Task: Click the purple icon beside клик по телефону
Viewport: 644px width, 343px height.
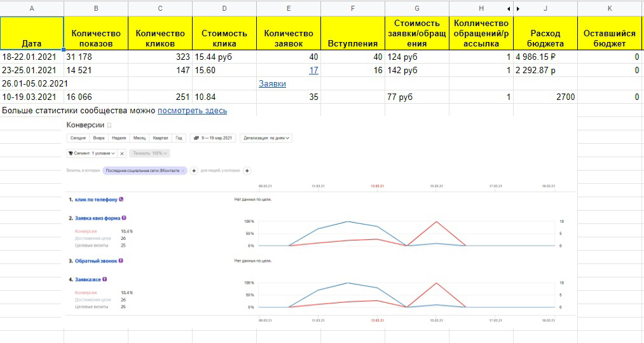Action: tap(121, 199)
